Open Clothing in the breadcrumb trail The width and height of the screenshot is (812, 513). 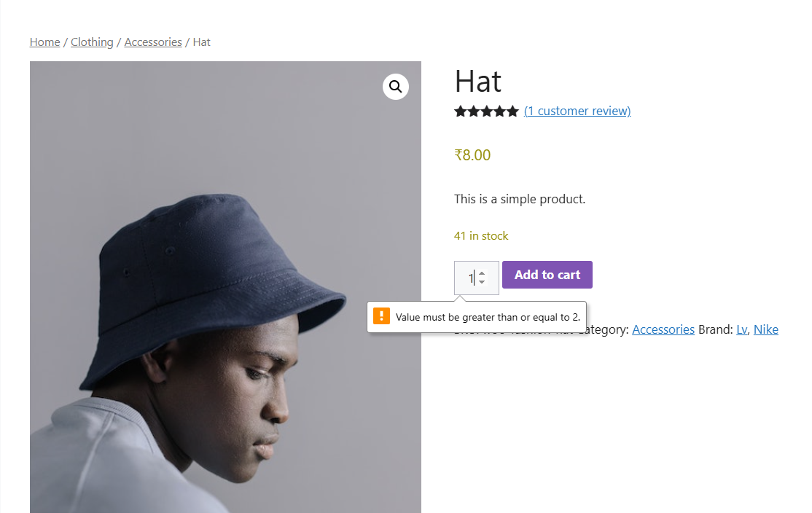click(x=92, y=42)
